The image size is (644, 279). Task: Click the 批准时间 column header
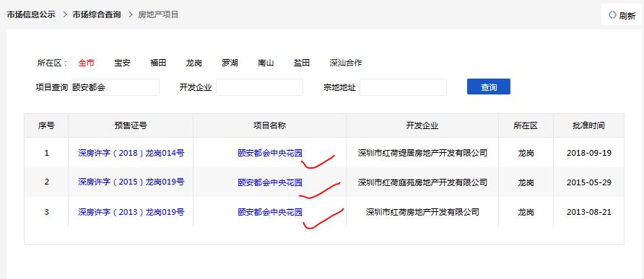tap(588, 125)
